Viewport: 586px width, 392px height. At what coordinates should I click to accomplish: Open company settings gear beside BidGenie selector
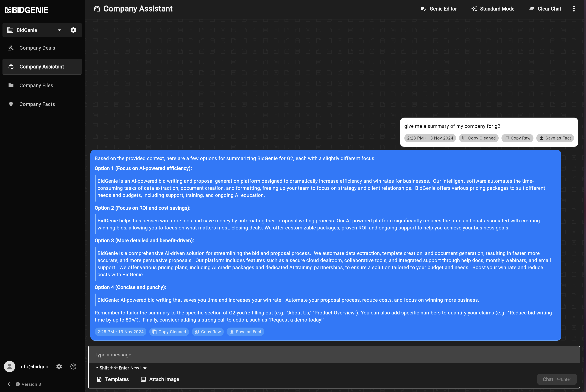[73, 30]
